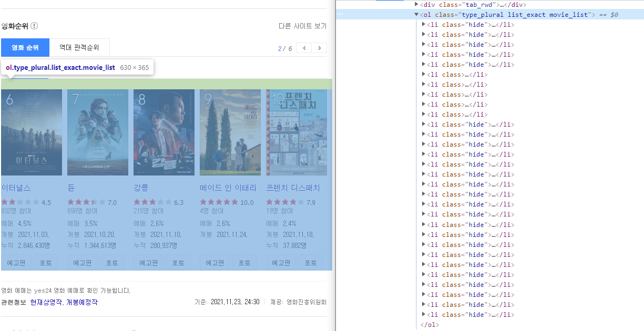The width and height of the screenshot is (644, 331).
Task: Open the 개봉예정작 related link
Action: 81,303
